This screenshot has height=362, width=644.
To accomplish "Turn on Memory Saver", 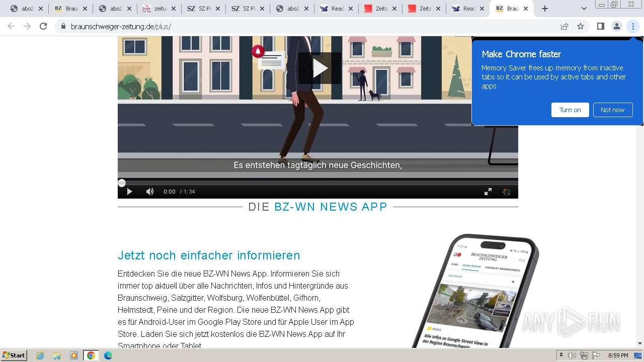I will (570, 110).
